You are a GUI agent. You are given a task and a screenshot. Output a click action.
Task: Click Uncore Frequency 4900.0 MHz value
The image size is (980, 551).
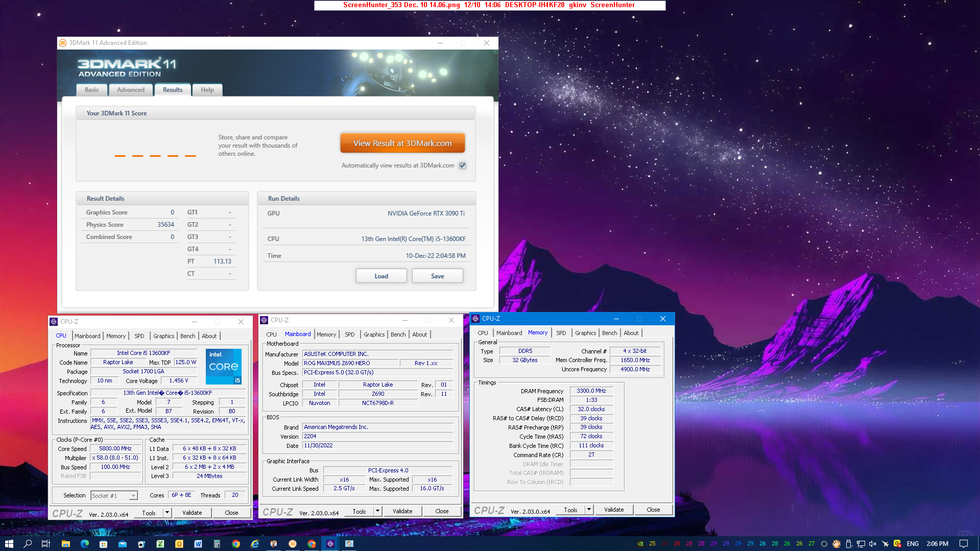(x=635, y=369)
